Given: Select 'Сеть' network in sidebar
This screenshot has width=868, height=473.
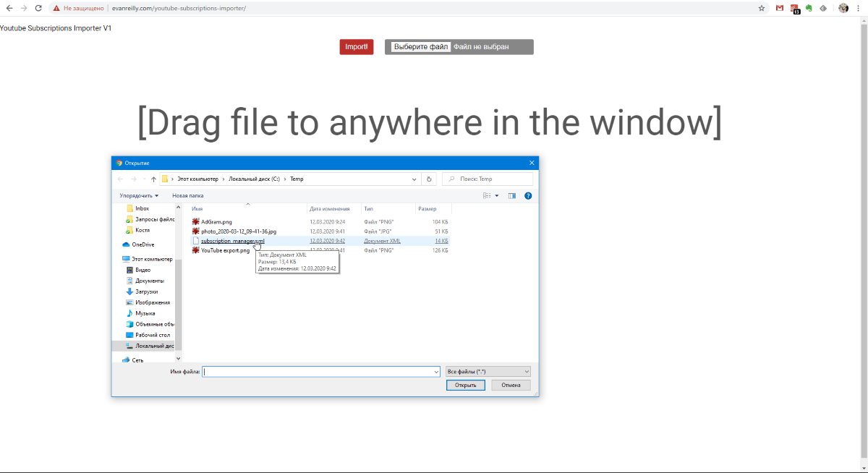Looking at the screenshot, I should pyautogui.click(x=133, y=360).
